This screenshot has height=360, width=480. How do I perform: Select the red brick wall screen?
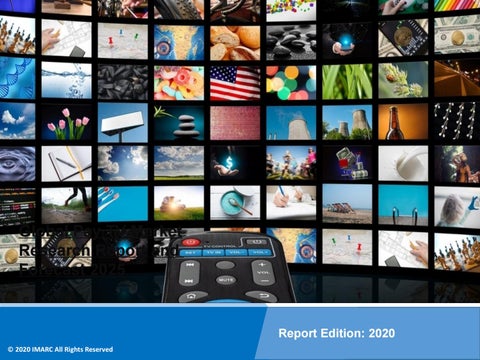(x=235, y=123)
